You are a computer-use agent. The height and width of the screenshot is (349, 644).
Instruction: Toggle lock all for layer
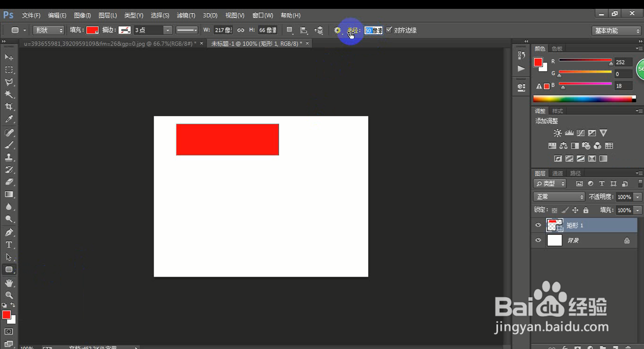pyautogui.click(x=586, y=210)
